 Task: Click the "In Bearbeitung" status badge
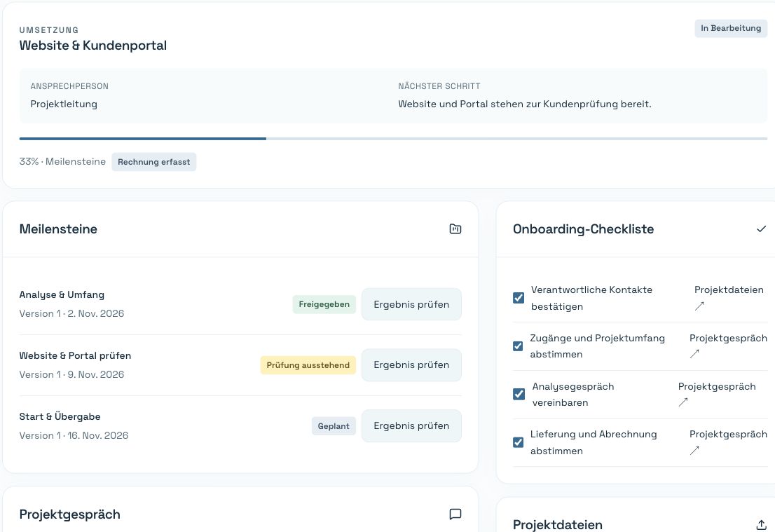(731, 28)
